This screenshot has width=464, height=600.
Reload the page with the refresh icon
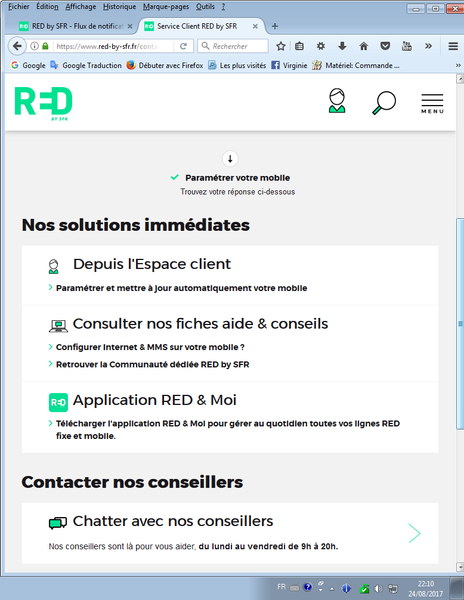184,46
